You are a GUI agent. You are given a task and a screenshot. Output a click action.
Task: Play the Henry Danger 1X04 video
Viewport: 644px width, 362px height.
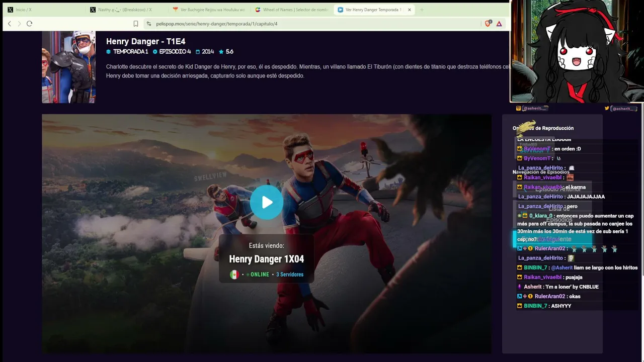point(267,202)
